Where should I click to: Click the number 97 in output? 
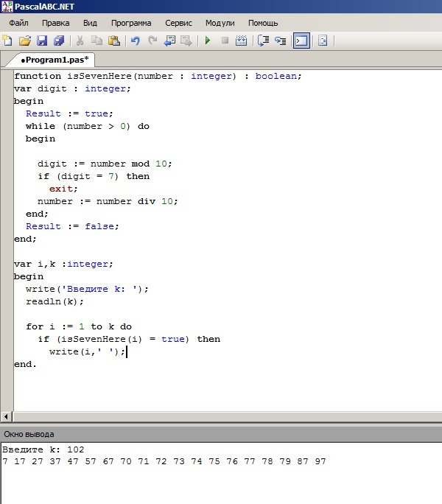pos(320,461)
